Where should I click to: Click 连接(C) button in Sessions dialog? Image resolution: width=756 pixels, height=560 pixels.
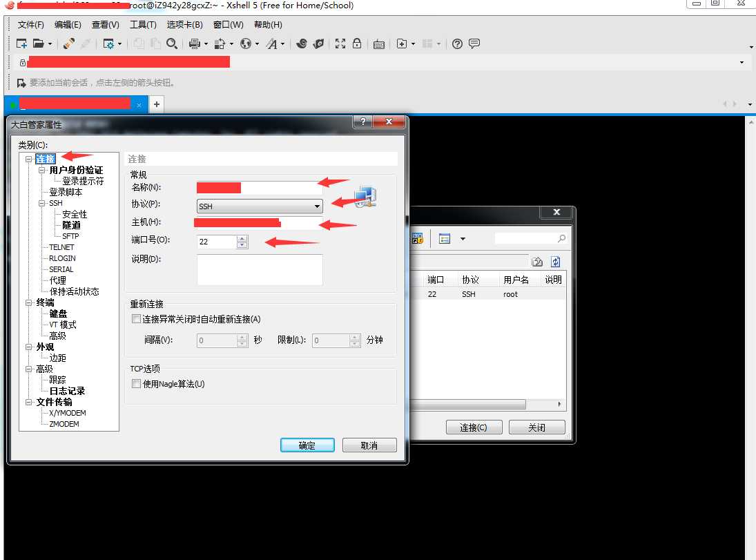point(474,427)
